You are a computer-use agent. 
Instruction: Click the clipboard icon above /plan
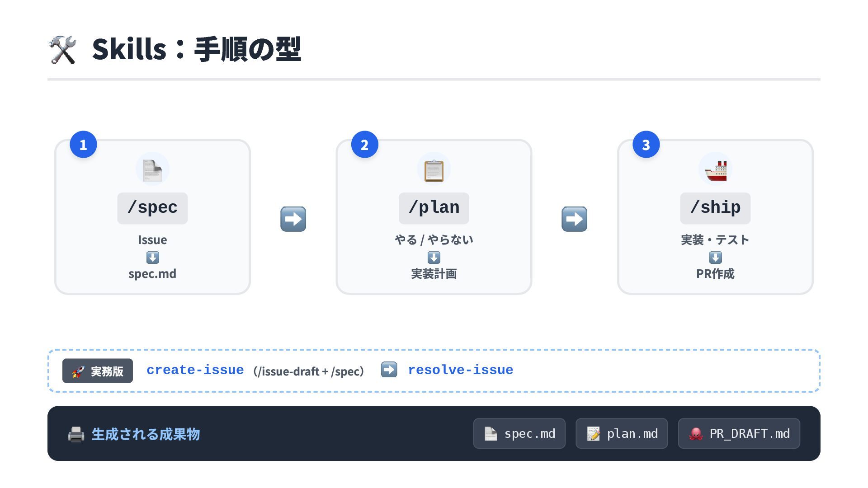[434, 170]
